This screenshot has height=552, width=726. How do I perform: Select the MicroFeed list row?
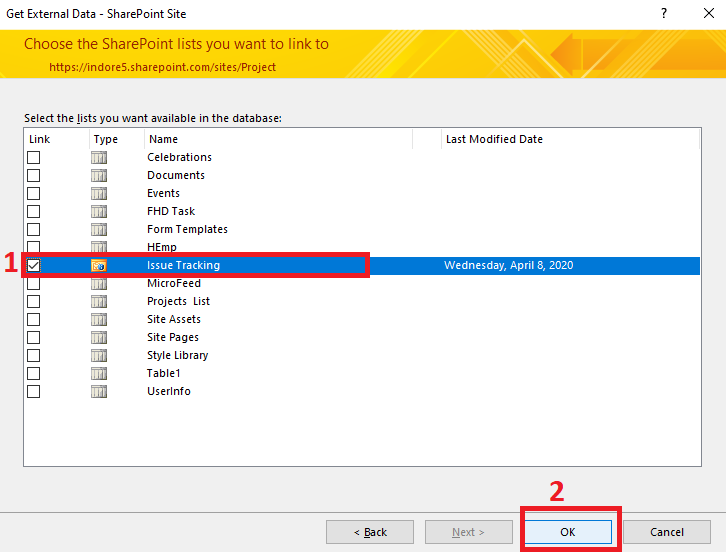pyautogui.click(x=175, y=283)
